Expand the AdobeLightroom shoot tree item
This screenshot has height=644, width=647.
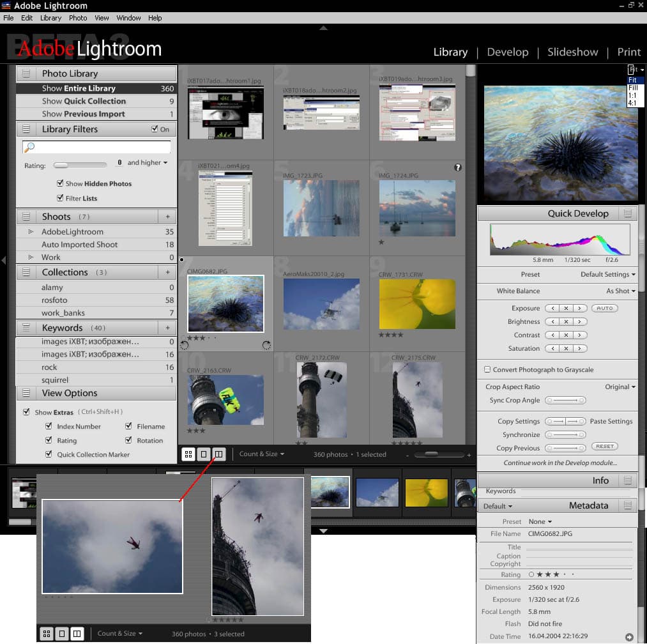pyautogui.click(x=31, y=232)
